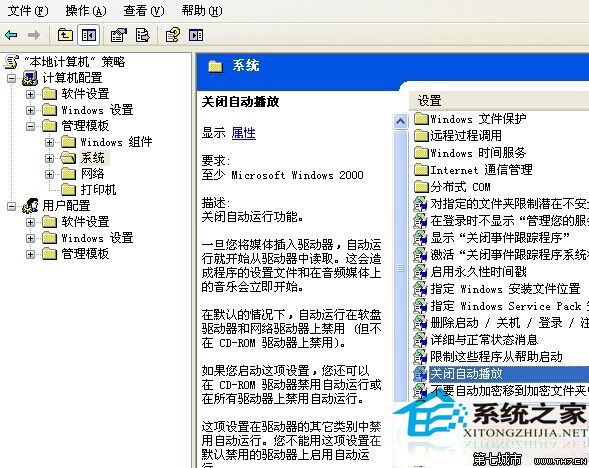Image resolution: width=589 pixels, height=468 pixels.
Task: Select the 启用永久性时间戳 policy setting
Action: [479, 271]
